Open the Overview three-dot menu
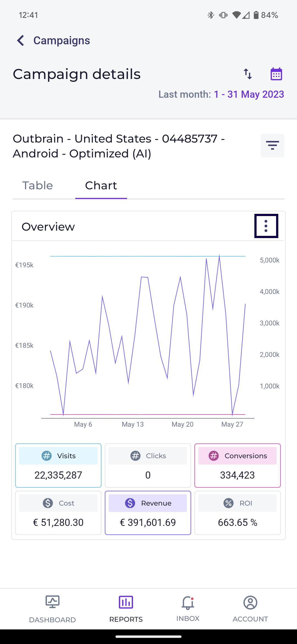The image size is (297, 644). 266,226
